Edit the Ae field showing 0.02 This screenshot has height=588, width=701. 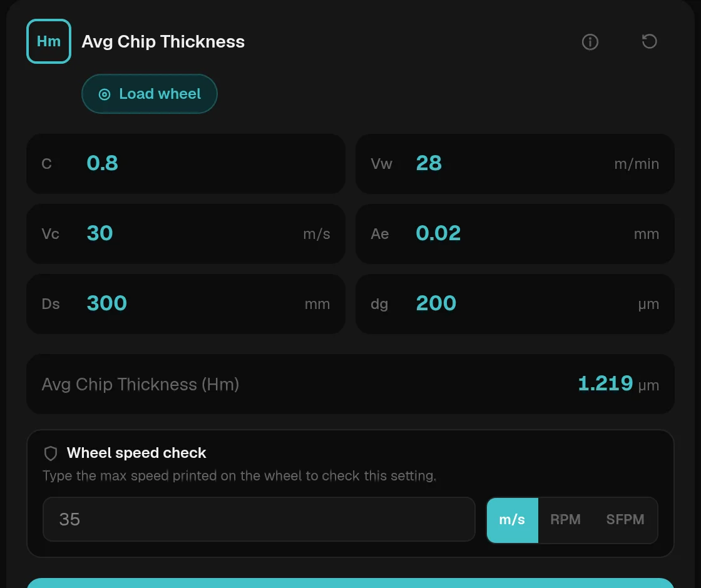coord(514,234)
